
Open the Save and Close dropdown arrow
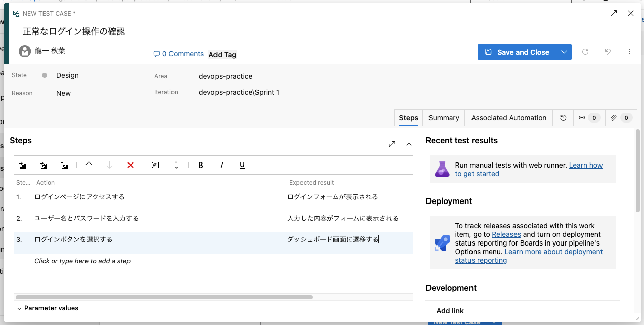(x=564, y=52)
